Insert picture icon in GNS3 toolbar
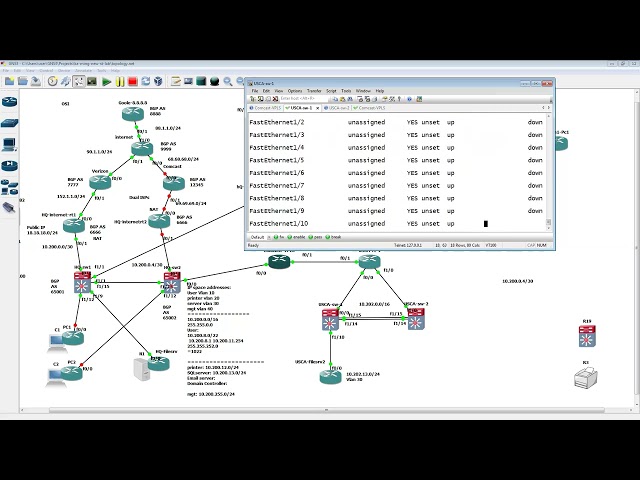The width and height of the screenshot is (640, 480). (x=188, y=81)
